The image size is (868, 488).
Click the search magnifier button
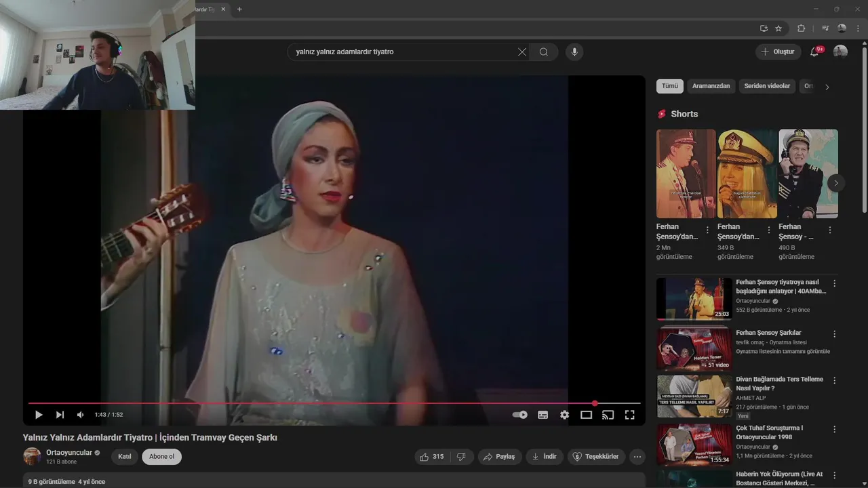[544, 52]
